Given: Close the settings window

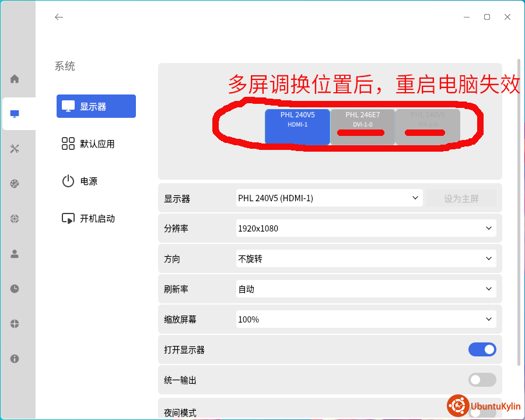Looking at the screenshot, I should 508,17.
